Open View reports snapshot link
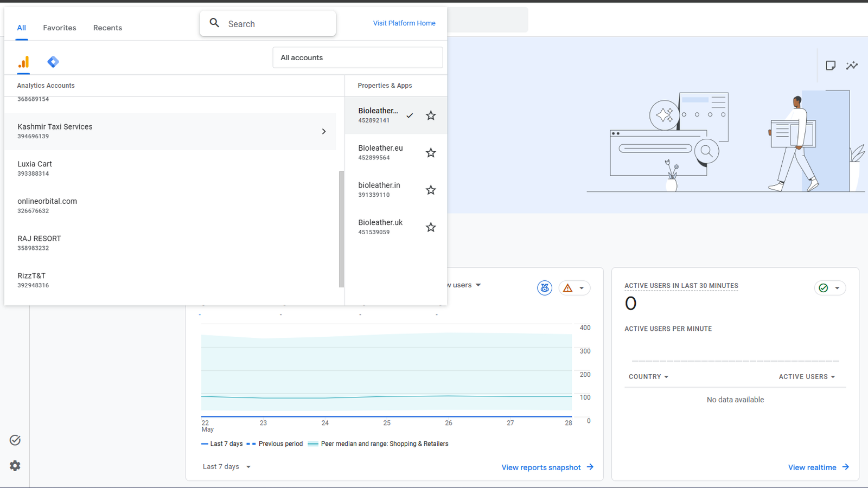The image size is (868, 488). (x=547, y=467)
